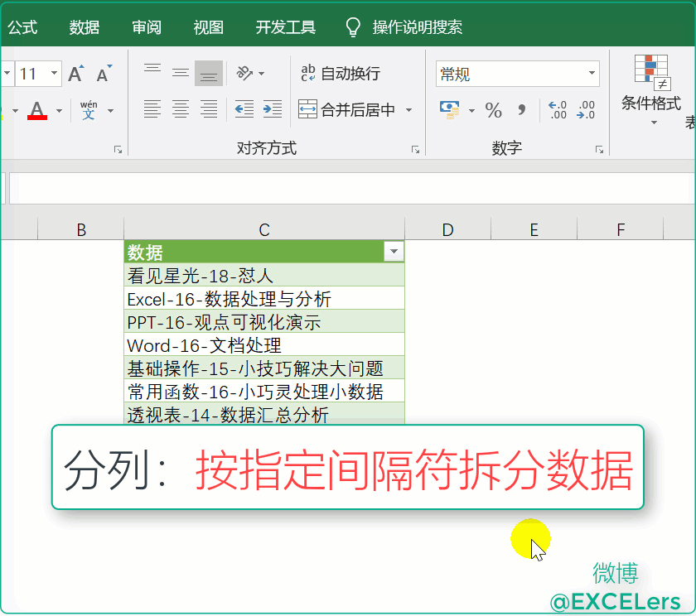This screenshot has width=696, height=616.
Task: Click the orientation (text angle) icon
Action: 244,73
